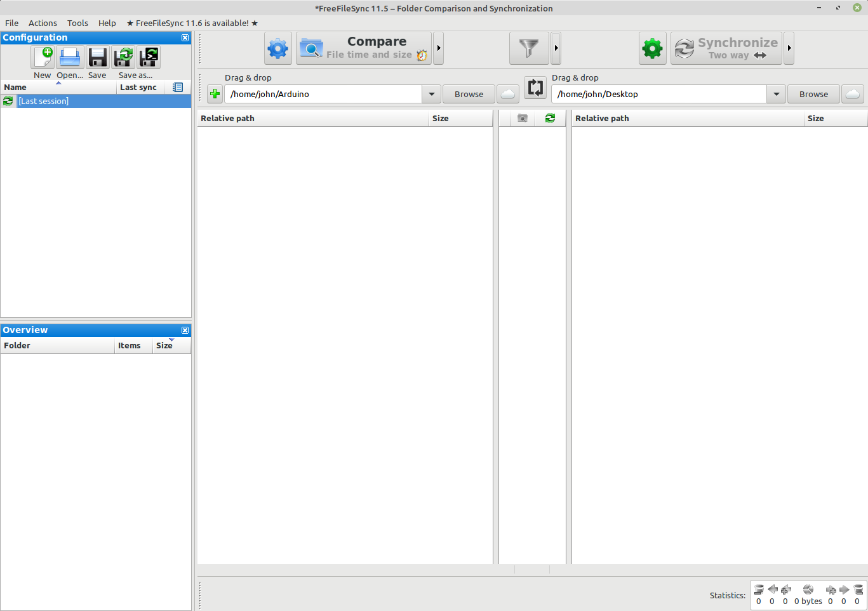Click the 0 bytes statistic
The image size is (868, 611).
pyautogui.click(x=808, y=601)
